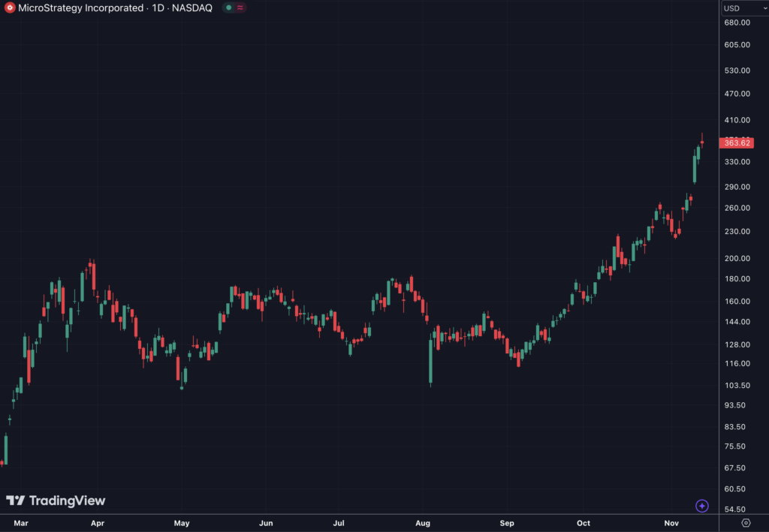
Task: Click the 200.00 price scale label
Action: coord(737,258)
